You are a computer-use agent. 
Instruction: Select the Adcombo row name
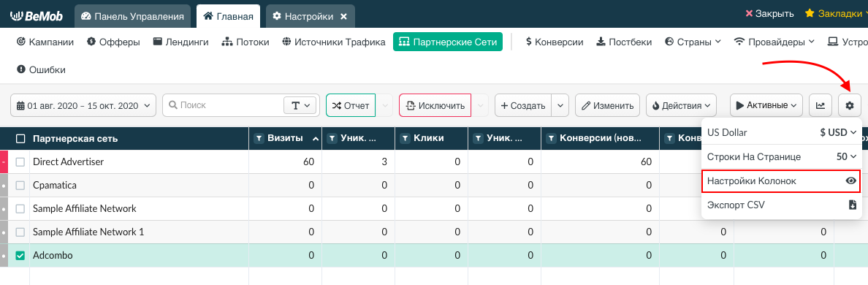point(53,256)
